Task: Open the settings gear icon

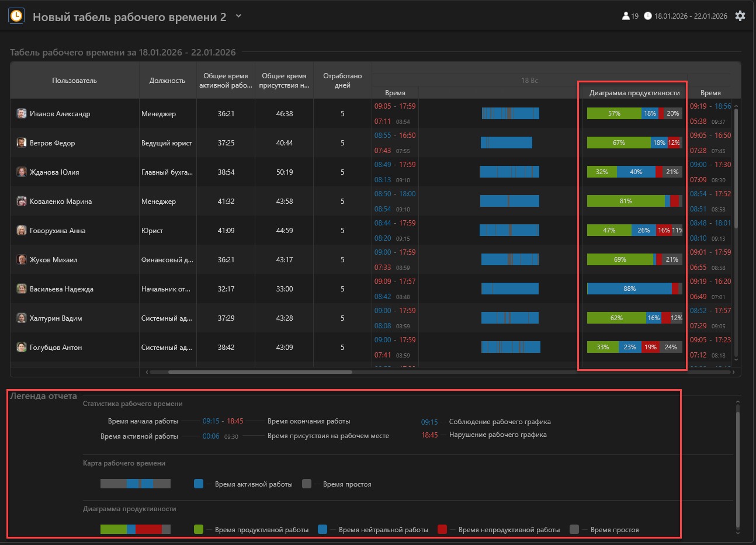Action: [740, 16]
